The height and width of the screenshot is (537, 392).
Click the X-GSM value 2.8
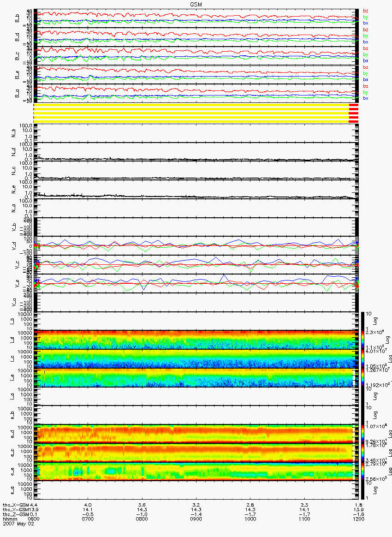(250, 505)
